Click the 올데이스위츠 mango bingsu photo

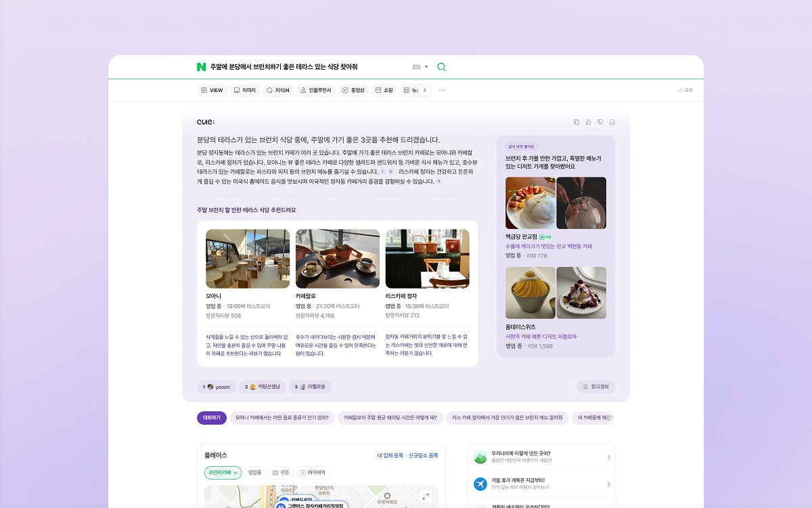coord(531,293)
